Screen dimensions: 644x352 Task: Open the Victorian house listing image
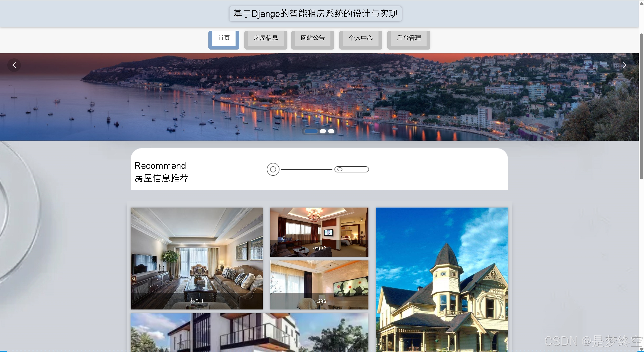[442, 279]
